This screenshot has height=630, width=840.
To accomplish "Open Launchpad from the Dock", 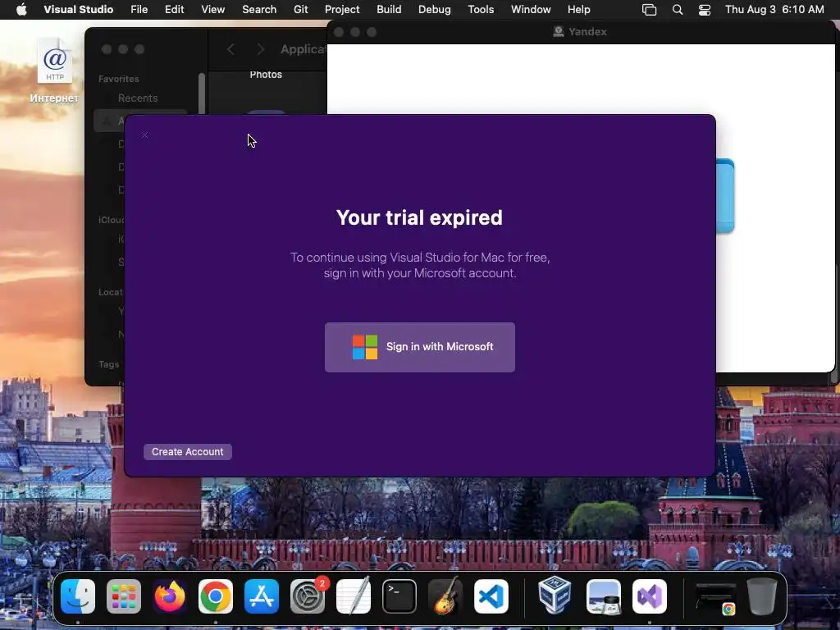I will click(124, 596).
